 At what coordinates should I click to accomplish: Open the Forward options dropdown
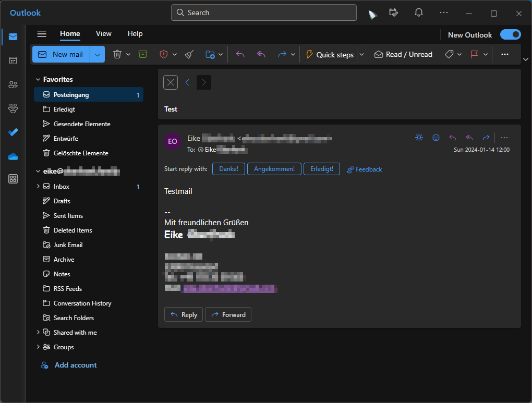[293, 54]
